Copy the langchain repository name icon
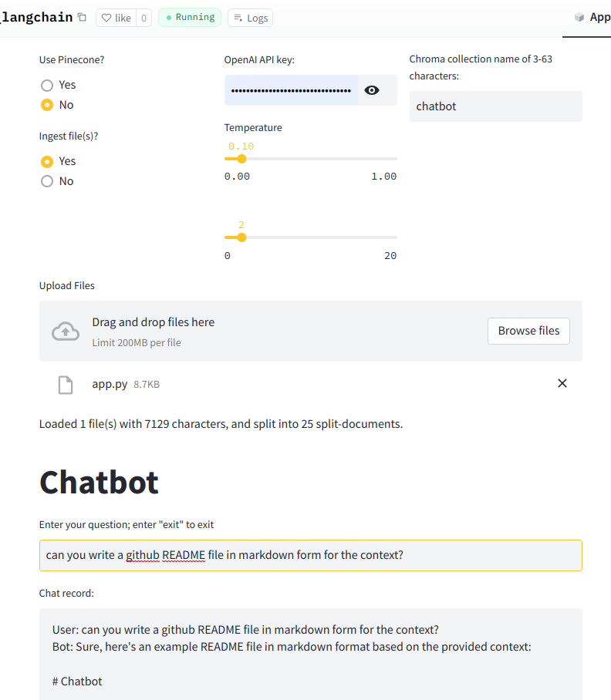 pos(82,18)
